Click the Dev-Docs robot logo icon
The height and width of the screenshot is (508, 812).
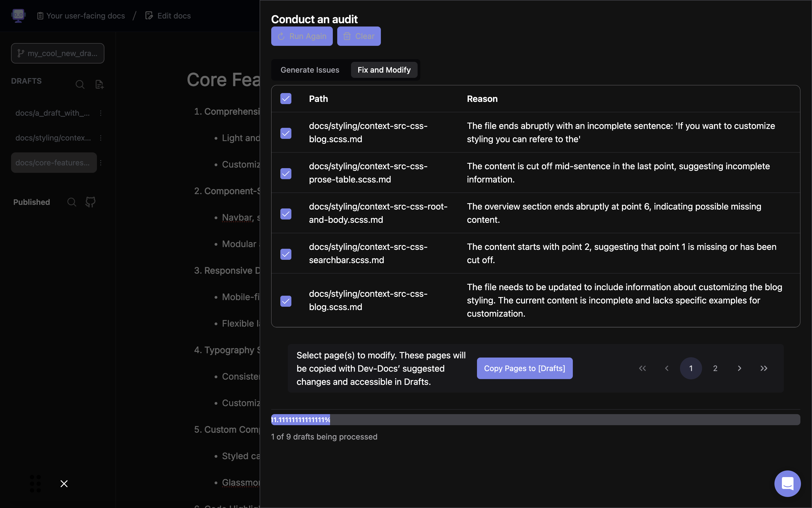tap(18, 15)
